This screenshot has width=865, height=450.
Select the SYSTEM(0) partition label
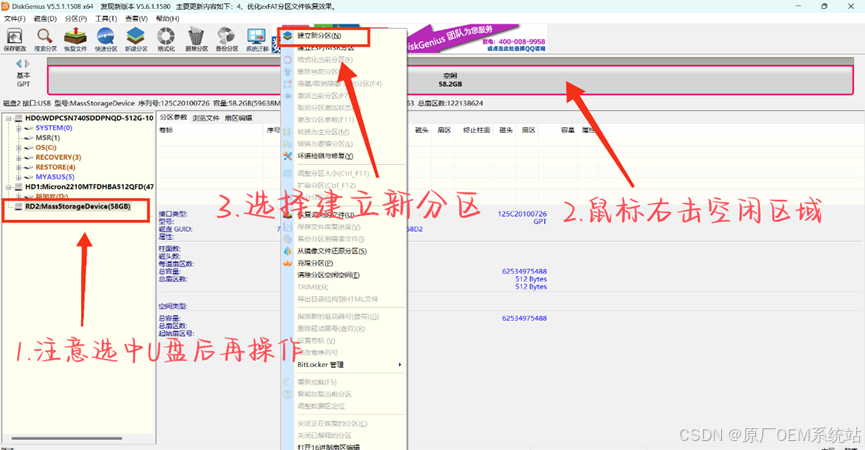54,128
